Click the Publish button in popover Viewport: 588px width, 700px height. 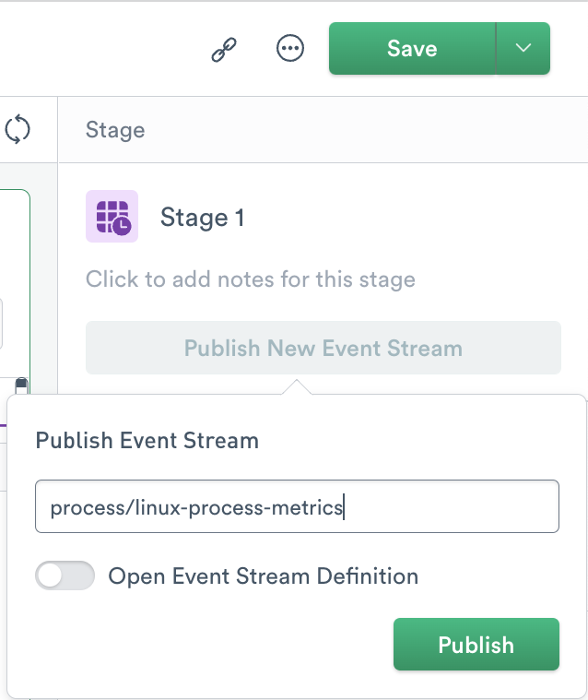point(476,644)
